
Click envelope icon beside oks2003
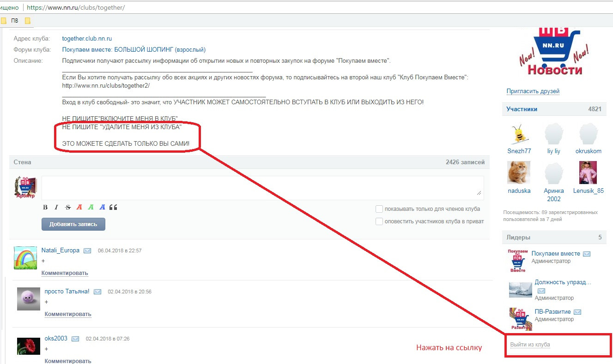tap(75, 339)
